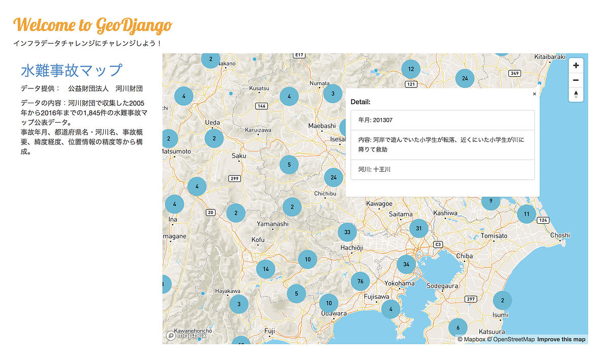Open cluster marker 33 above Hachioji
610x364 pixels.
coord(347,232)
